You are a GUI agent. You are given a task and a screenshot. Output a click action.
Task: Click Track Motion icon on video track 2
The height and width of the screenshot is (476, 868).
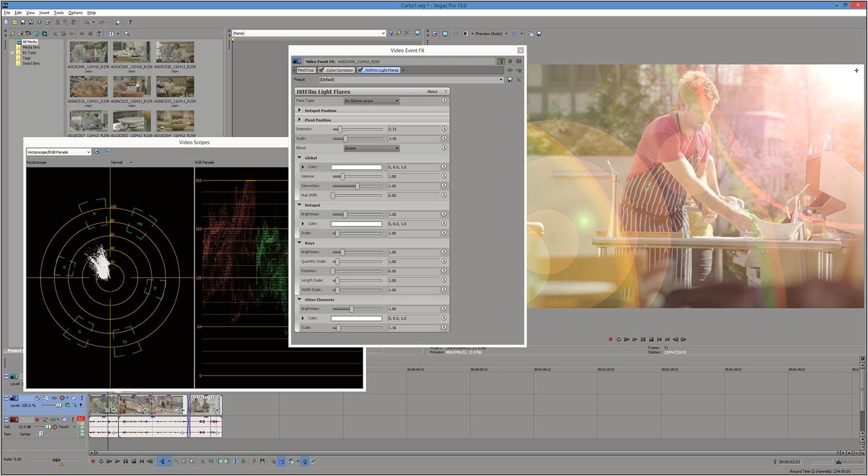pos(45,398)
